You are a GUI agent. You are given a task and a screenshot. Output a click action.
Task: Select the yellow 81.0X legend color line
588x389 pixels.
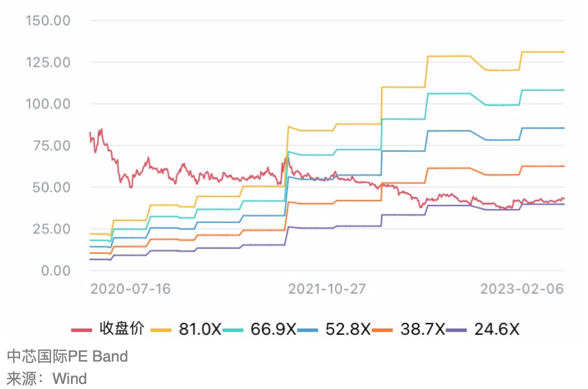pyautogui.click(x=161, y=330)
